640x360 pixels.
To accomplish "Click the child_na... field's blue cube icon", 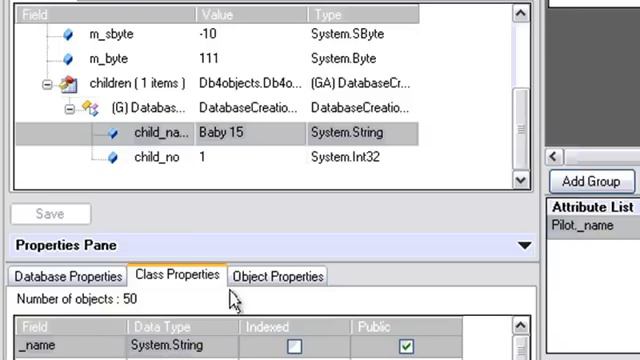I will (113, 133).
